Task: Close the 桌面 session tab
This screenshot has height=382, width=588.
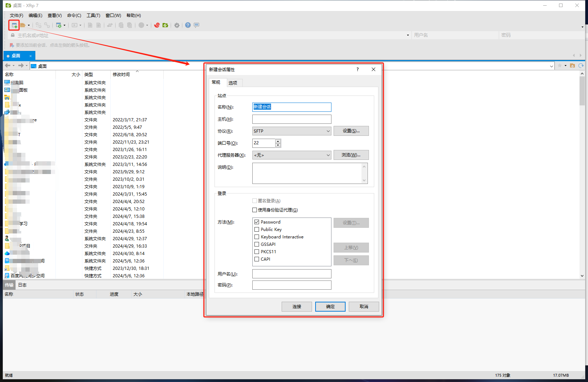Action: [30, 56]
